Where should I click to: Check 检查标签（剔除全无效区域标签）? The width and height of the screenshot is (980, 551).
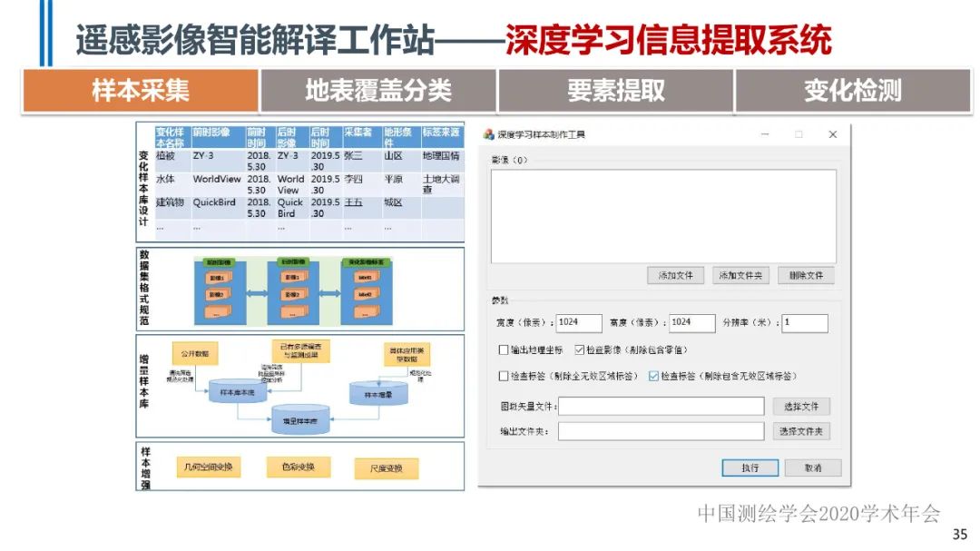tap(503, 376)
